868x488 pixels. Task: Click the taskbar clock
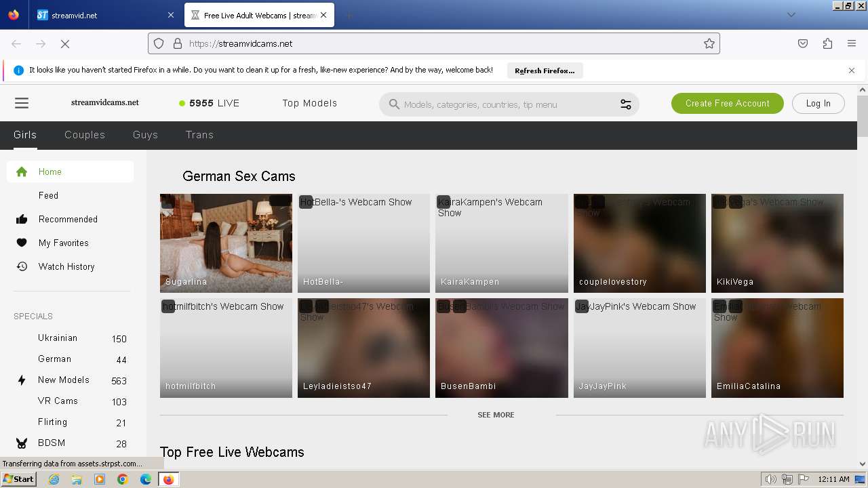coord(833,479)
